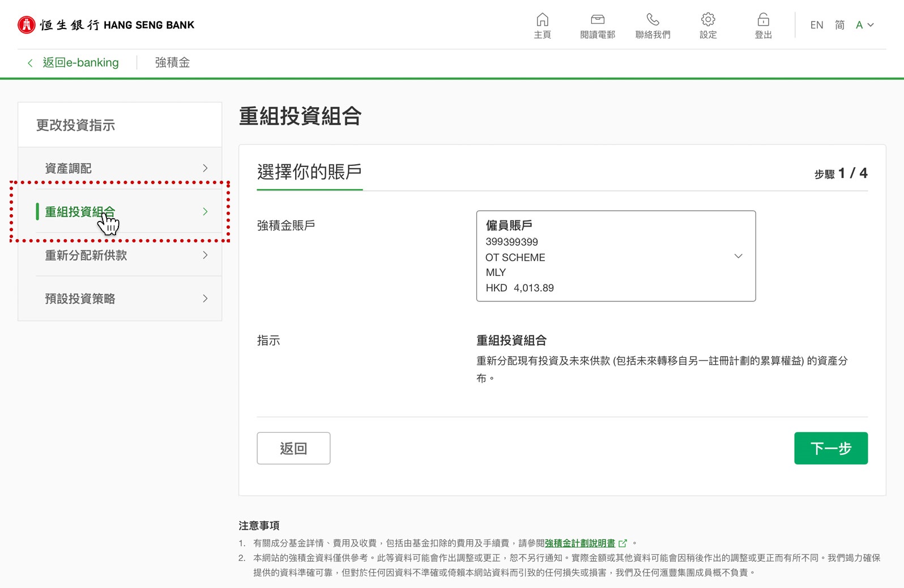Image resolution: width=904 pixels, height=588 pixels.
Task: Click the 返回 button
Action: pos(293,448)
